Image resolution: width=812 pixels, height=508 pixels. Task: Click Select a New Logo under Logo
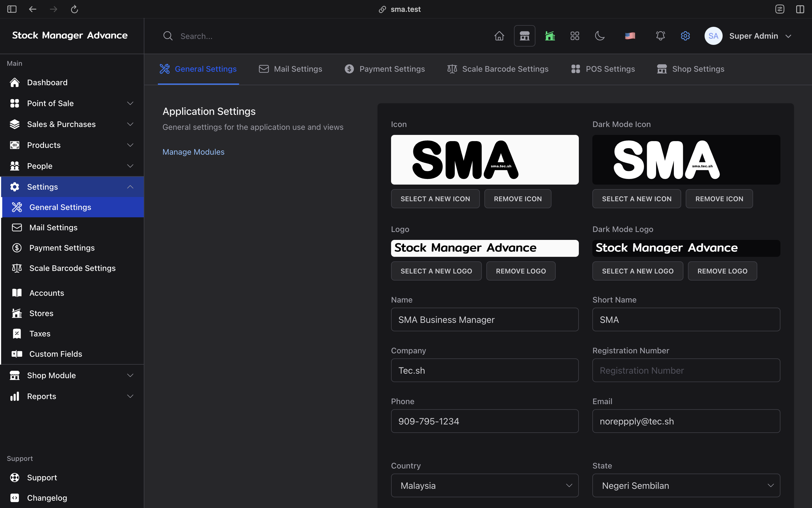[x=436, y=271]
